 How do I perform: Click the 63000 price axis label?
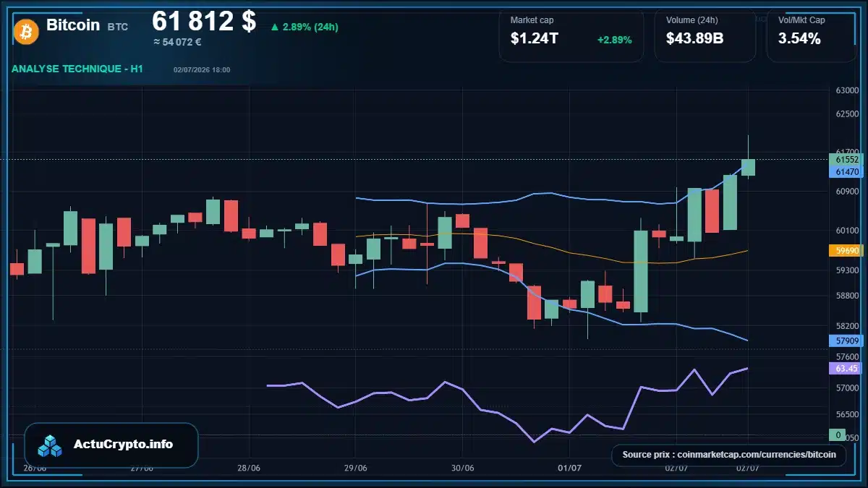[847, 91]
